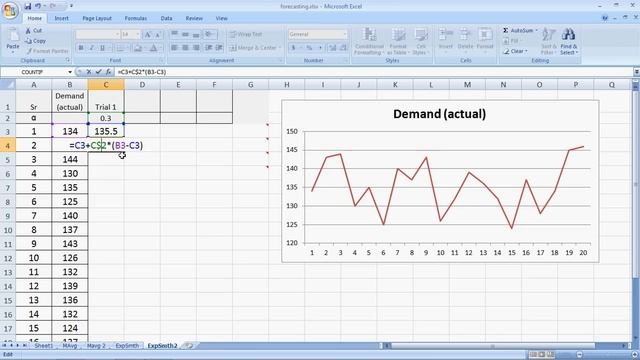Open the Formulas ribbon tab
The height and width of the screenshot is (360, 640).
pyautogui.click(x=136, y=18)
